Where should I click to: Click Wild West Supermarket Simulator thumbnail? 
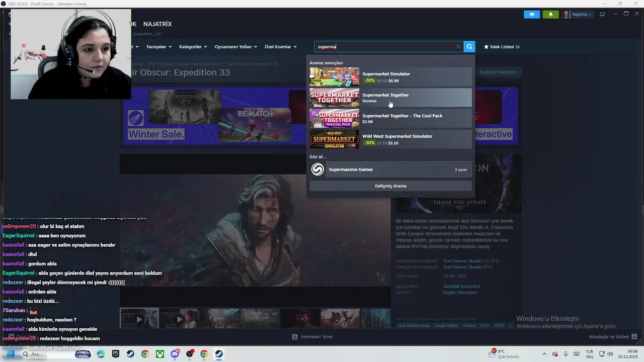point(334,139)
